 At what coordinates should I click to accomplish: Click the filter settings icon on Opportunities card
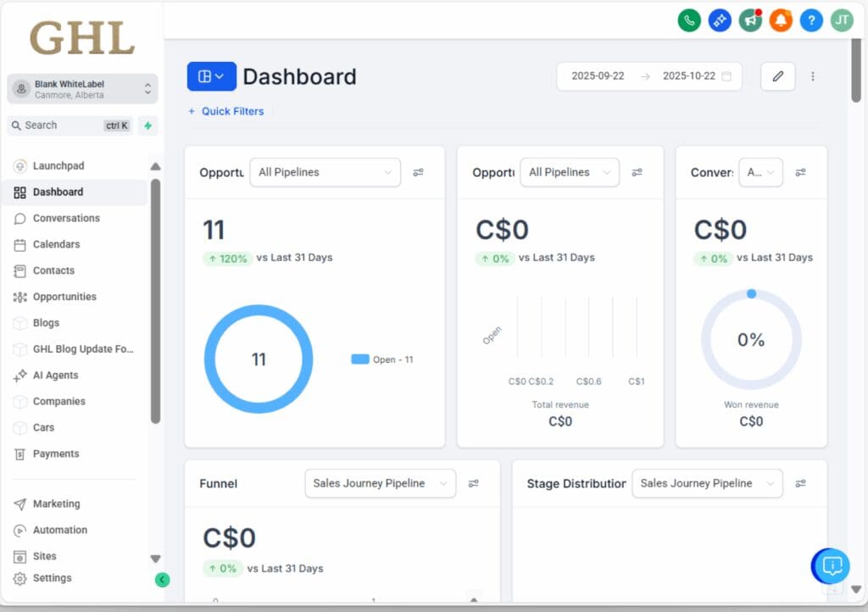click(x=418, y=172)
